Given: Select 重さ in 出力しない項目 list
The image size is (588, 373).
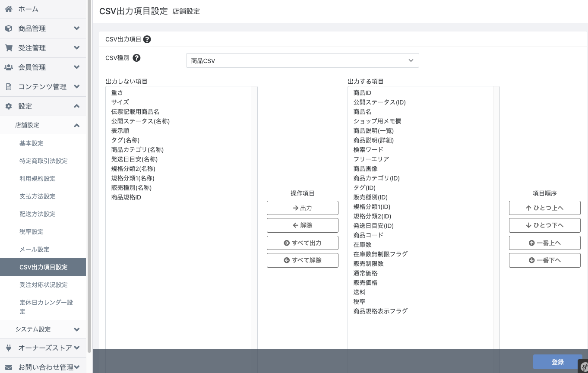Looking at the screenshot, I should click(x=178, y=93).
